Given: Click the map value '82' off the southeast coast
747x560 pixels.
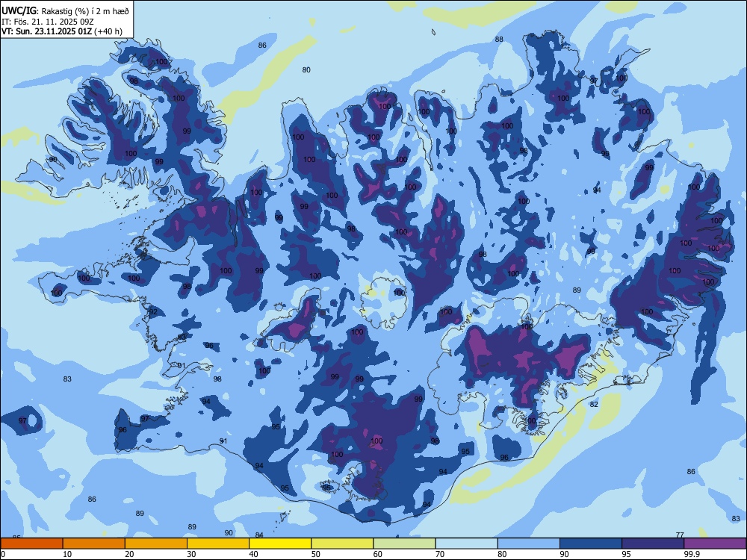Looking at the screenshot, I should pyautogui.click(x=594, y=404).
